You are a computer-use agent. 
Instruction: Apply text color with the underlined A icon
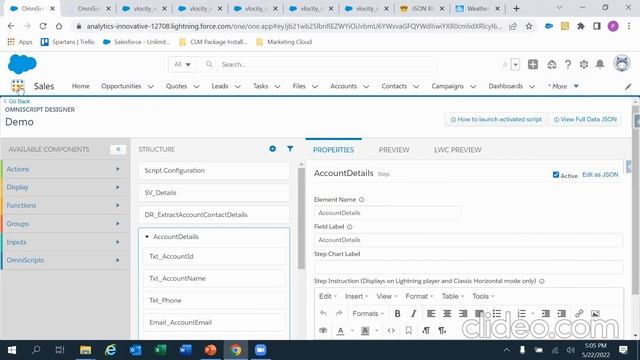340,331
